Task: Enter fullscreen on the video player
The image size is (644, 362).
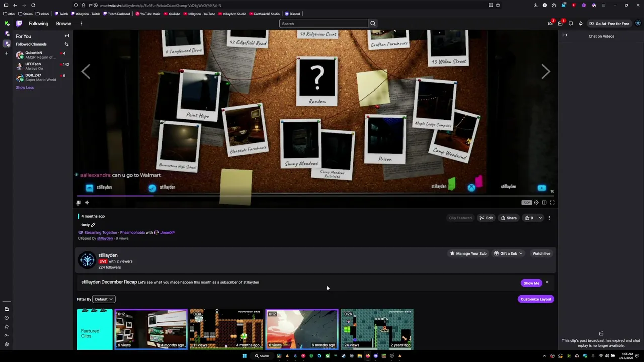Action: pos(552,202)
